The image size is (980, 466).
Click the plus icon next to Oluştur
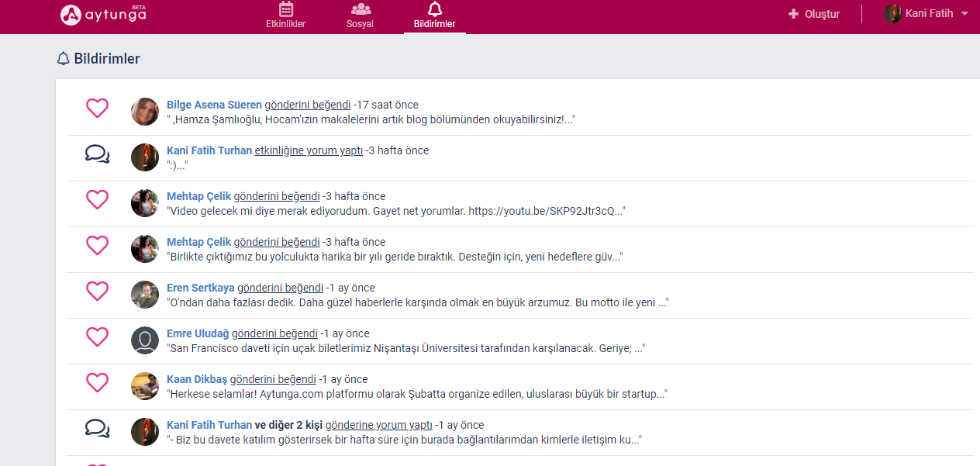pyautogui.click(x=793, y=14)
